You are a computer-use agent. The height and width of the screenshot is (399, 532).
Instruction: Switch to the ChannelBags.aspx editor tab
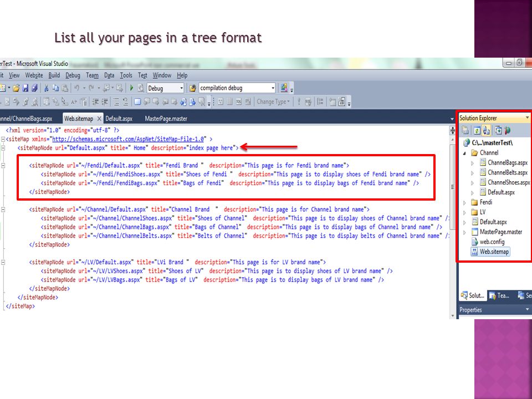26,119
